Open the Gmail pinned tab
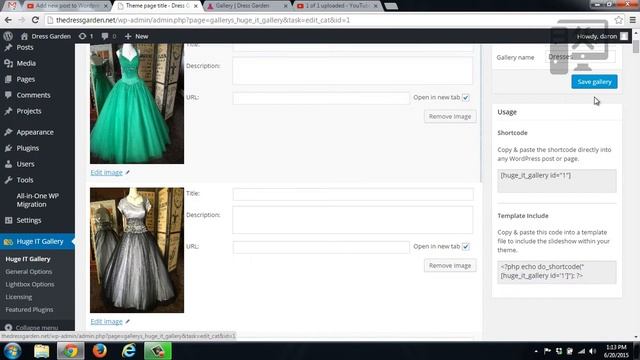Image resolution: width=640 pixels, height=360 pixels. pyautogui.click(x=12, y=6)
